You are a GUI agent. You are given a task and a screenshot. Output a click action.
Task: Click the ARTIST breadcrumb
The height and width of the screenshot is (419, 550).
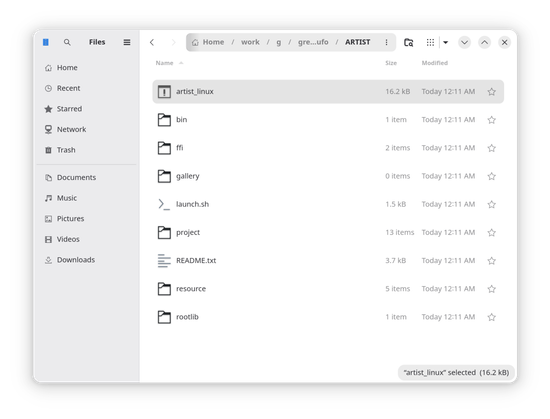[x=357, y=42]
